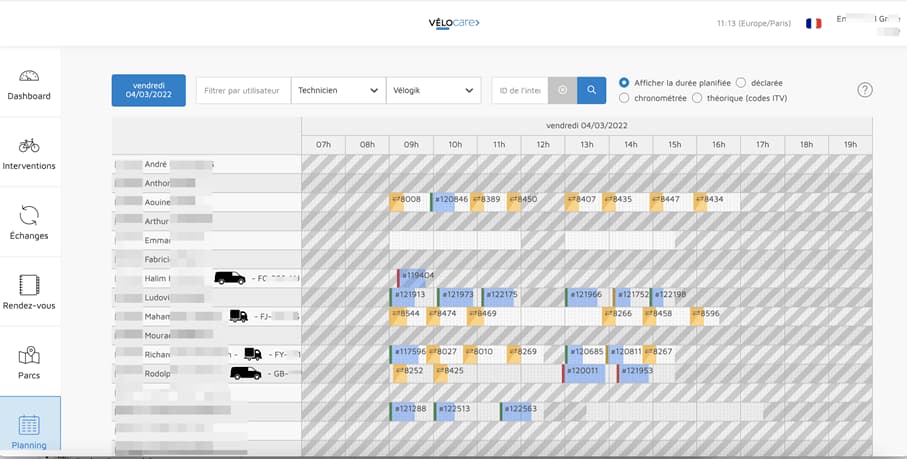Expand the Vélogik dropdown
Screen dimensions: 907x459
(433, 90)
